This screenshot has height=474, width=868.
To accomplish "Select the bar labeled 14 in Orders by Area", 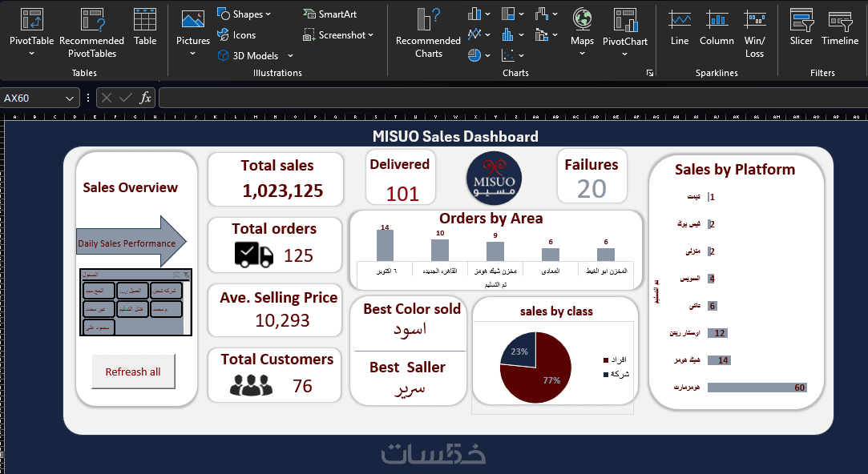I will (385, 245).
